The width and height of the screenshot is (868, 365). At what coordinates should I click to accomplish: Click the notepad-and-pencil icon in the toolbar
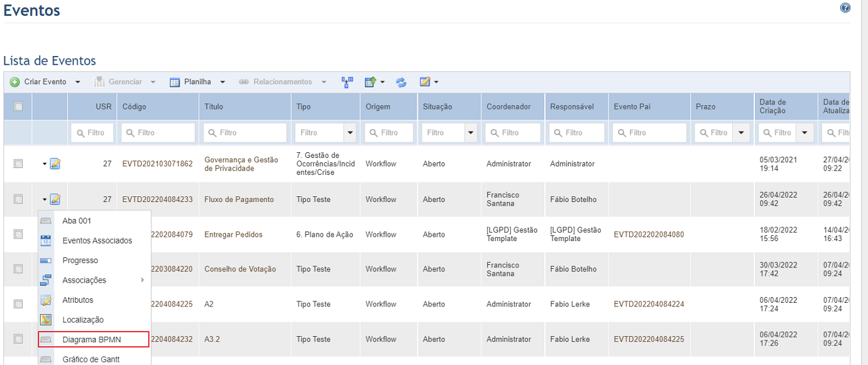pos(425,82)
